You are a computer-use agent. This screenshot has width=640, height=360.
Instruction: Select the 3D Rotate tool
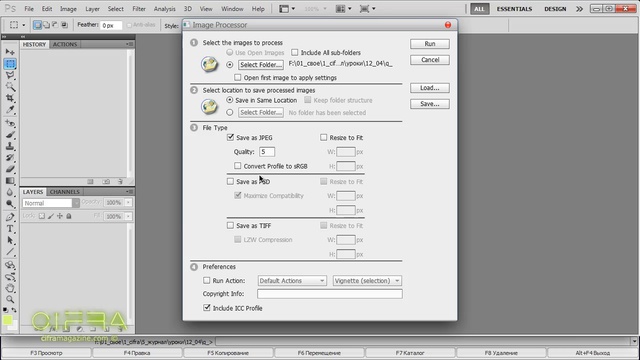pos(10,265)
